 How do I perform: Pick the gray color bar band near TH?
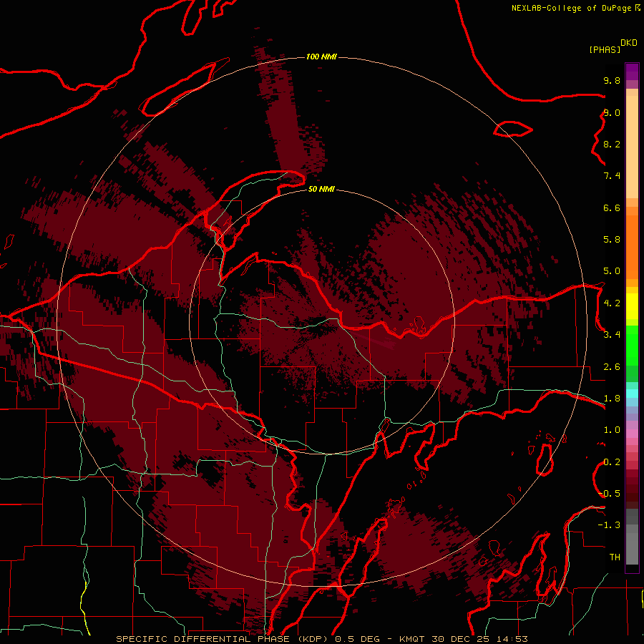(x=632, y=548)
